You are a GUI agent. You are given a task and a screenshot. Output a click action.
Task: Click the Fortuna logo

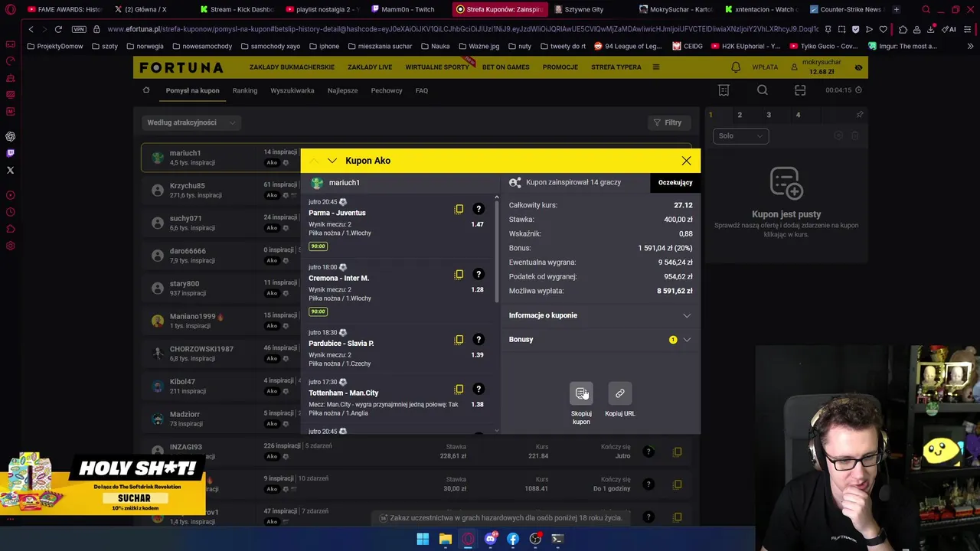click(181, 67)
